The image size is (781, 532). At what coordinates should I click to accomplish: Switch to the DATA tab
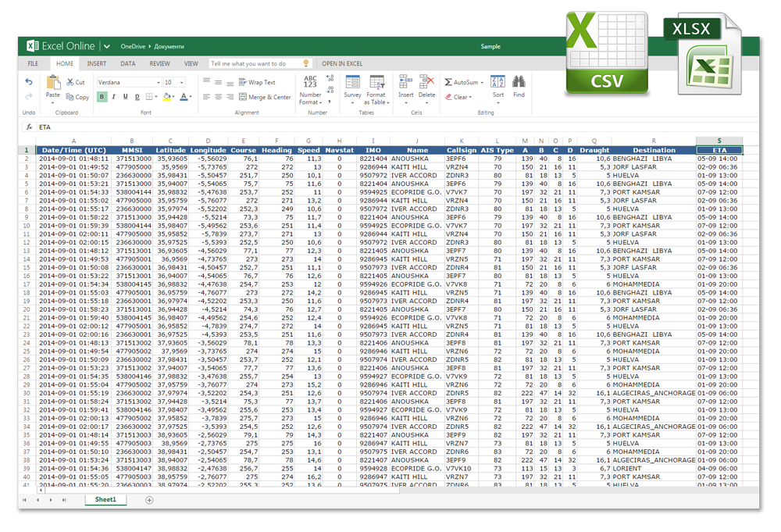pyautogui.click(x=128, y=64)
